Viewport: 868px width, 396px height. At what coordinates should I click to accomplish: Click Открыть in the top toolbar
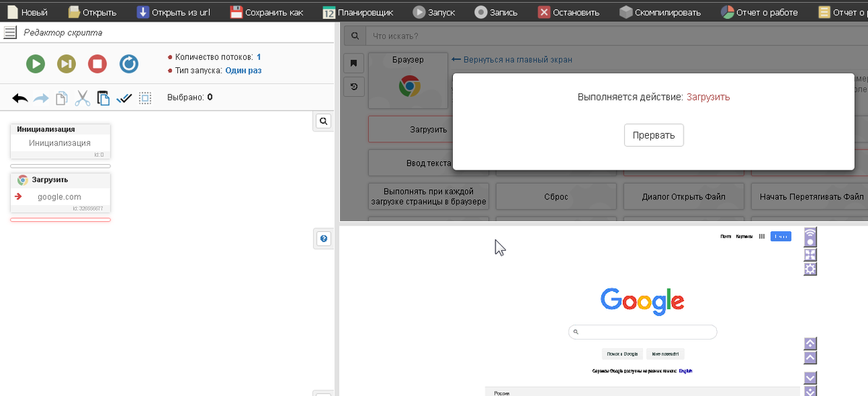(x=92, y=12)
